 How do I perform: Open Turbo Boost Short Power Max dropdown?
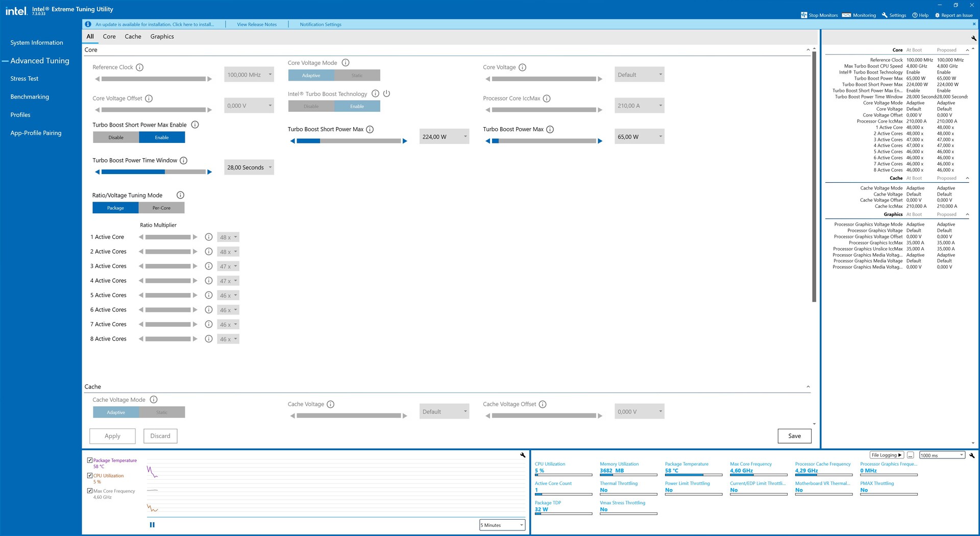click(x=444, y=137)
